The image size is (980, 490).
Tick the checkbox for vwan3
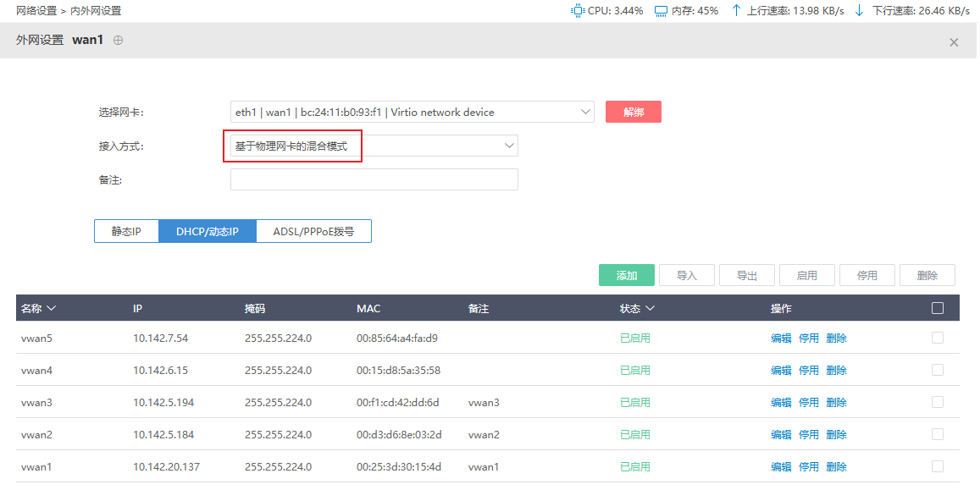click(x=937, y=402)
